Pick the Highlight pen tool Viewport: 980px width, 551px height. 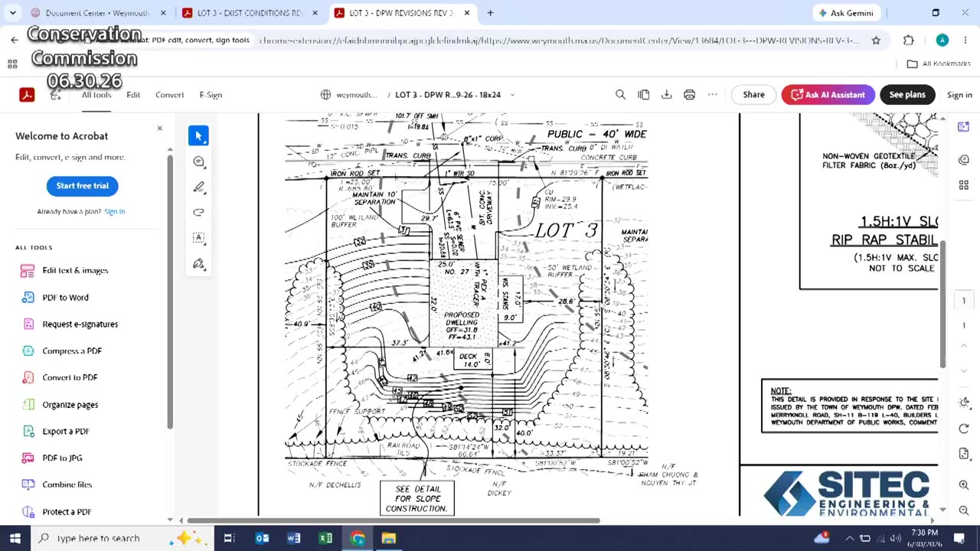[198, 187]
